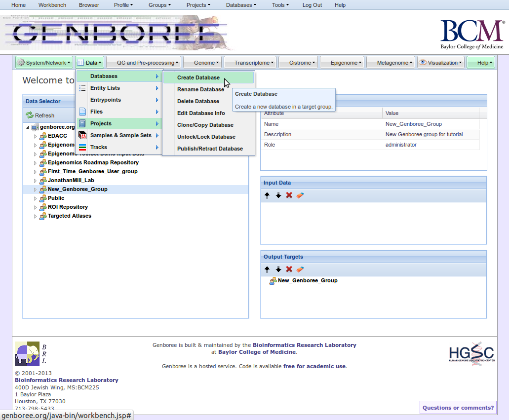Click move-up arrow in Output Targets panel
Viewport: 509px width, 420px height.
pyautogui.click(x=267, y=269)
